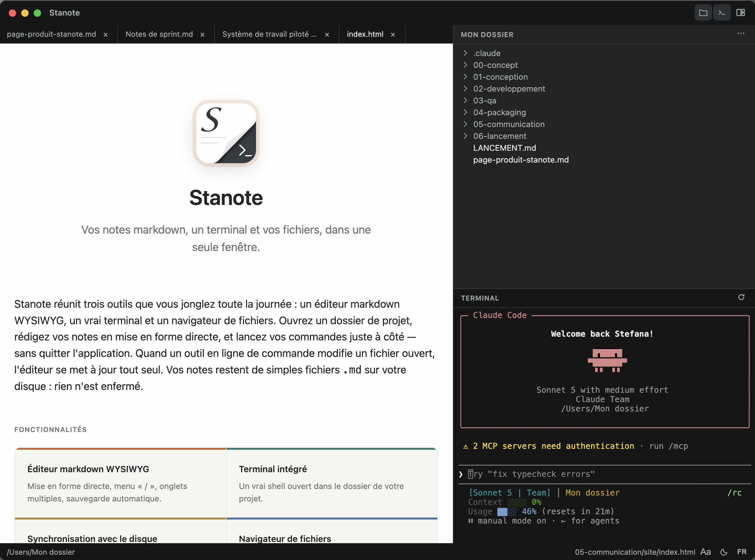Open page-produit-stanote.md in the file tree
Viewport: 755px width, 560px height.
pos(521,160)
